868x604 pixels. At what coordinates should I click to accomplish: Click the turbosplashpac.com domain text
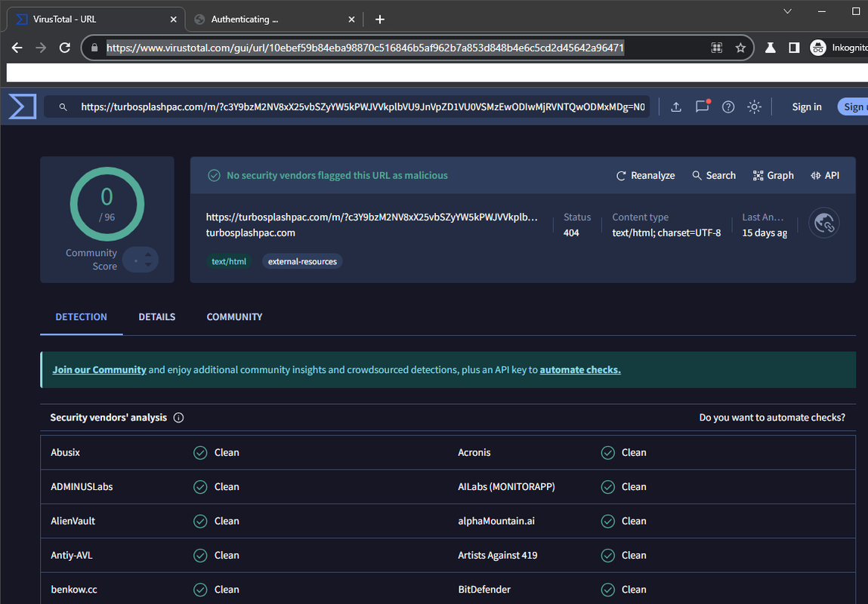[250, 233]
